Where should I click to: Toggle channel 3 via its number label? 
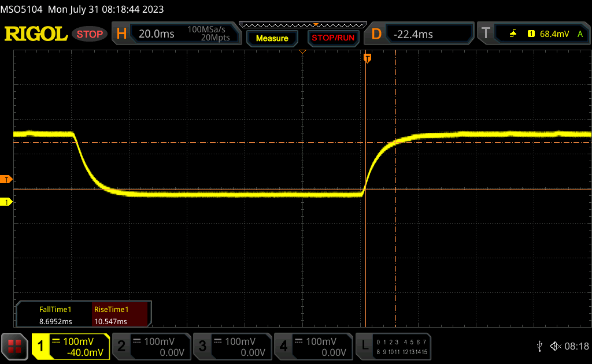pyautogui.click(x=202, y=346)
